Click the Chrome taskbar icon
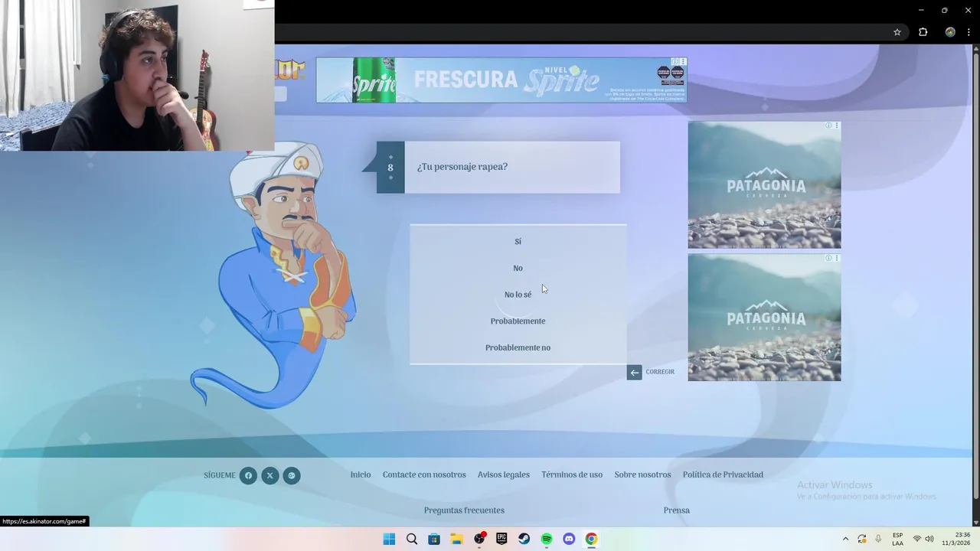Screen dimensions: 980x551 (591, 539)
